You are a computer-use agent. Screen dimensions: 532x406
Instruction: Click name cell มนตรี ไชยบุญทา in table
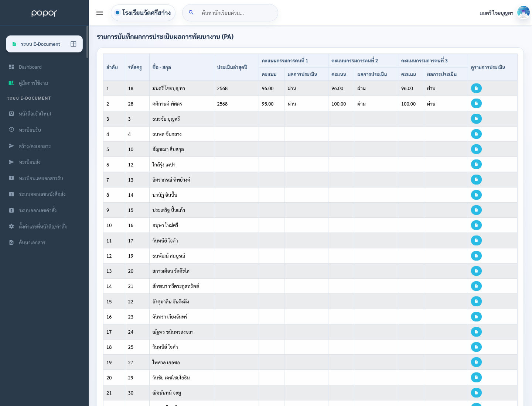point(182,88)
